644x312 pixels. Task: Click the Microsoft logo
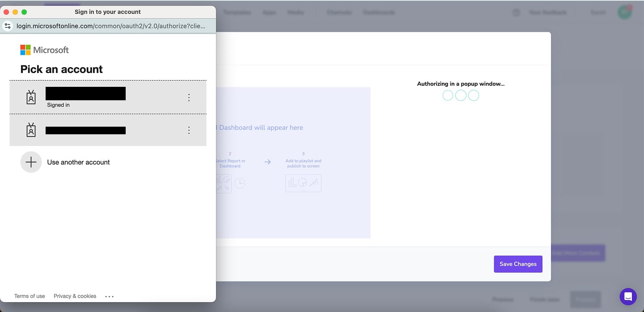click(x=45, y=50)
